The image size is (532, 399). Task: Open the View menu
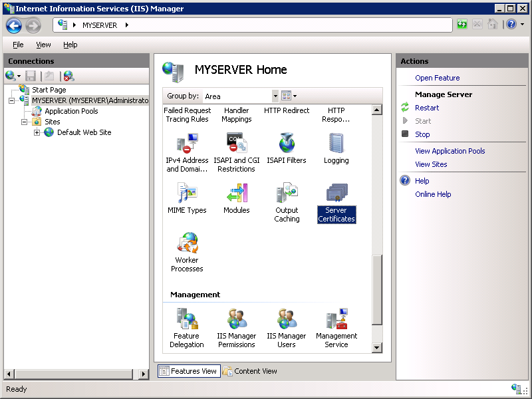click(x=43, y=45)
